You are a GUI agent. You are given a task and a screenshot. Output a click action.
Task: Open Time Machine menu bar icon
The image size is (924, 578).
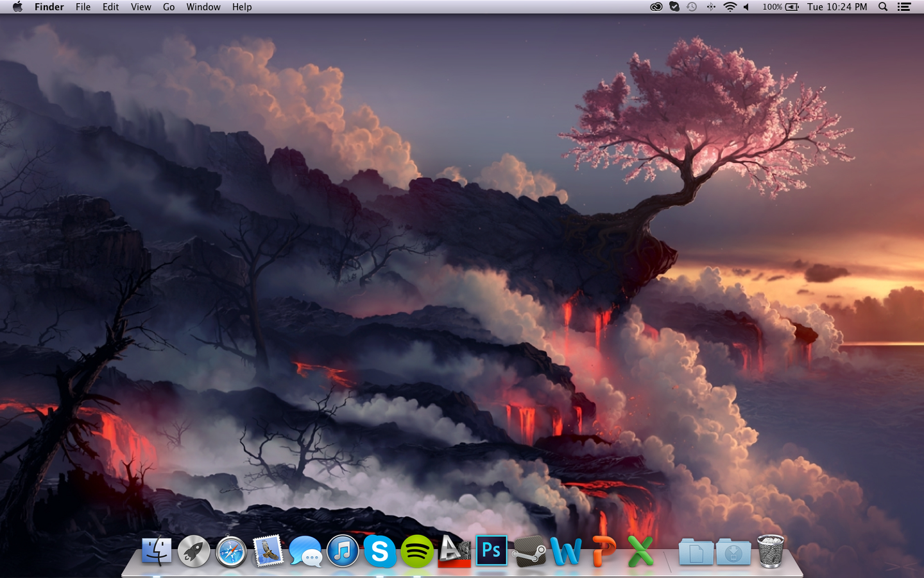(692, 7)
